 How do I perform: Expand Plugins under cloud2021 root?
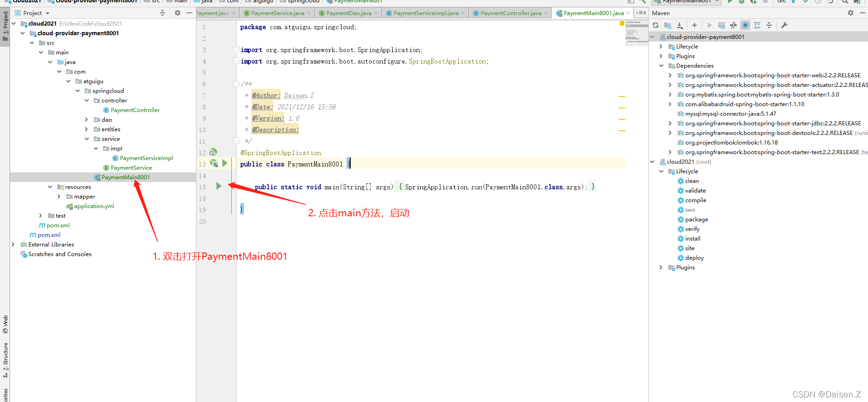coord(661,267)
